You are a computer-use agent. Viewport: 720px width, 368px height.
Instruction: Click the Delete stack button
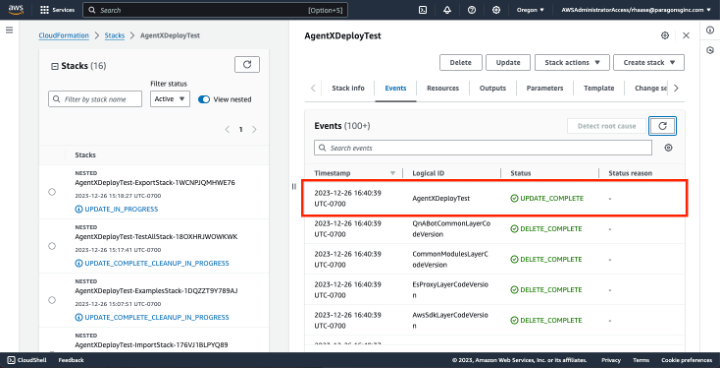click(461, 62)
